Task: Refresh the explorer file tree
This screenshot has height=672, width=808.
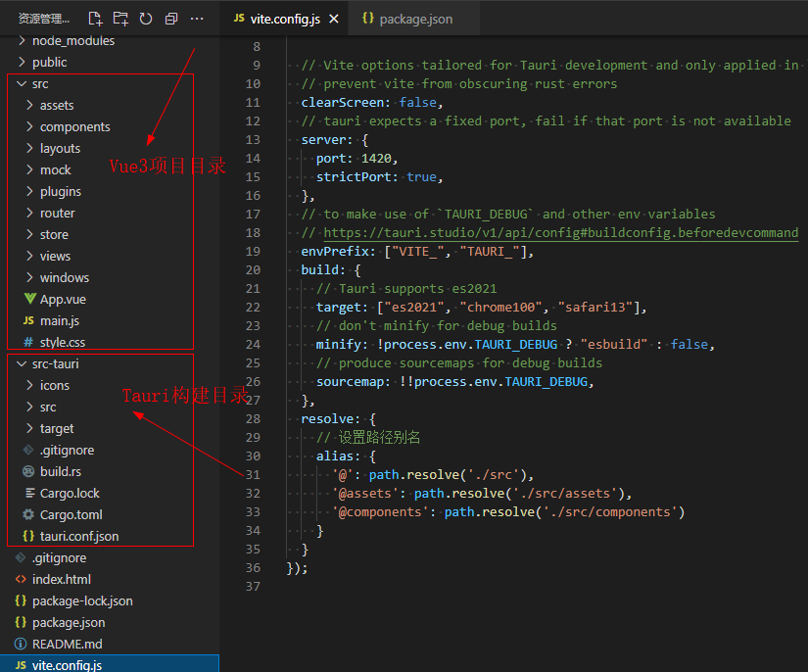Action: click(146, 19)
